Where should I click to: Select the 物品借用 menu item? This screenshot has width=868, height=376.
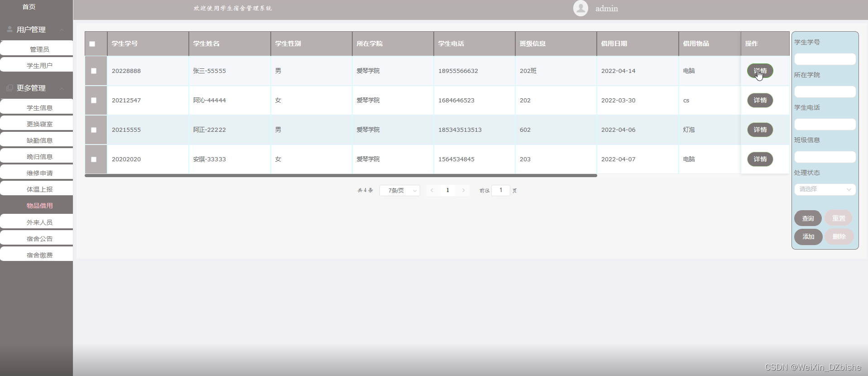[36, 205]
